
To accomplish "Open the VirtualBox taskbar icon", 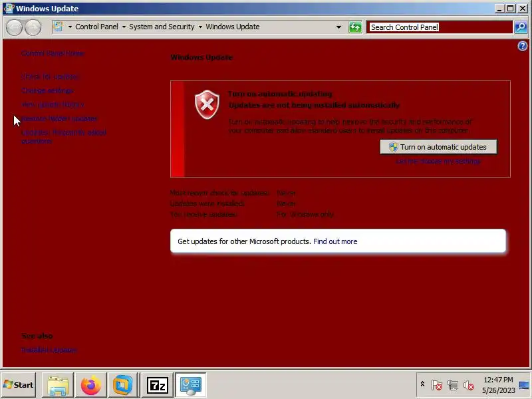I will 122,385.
